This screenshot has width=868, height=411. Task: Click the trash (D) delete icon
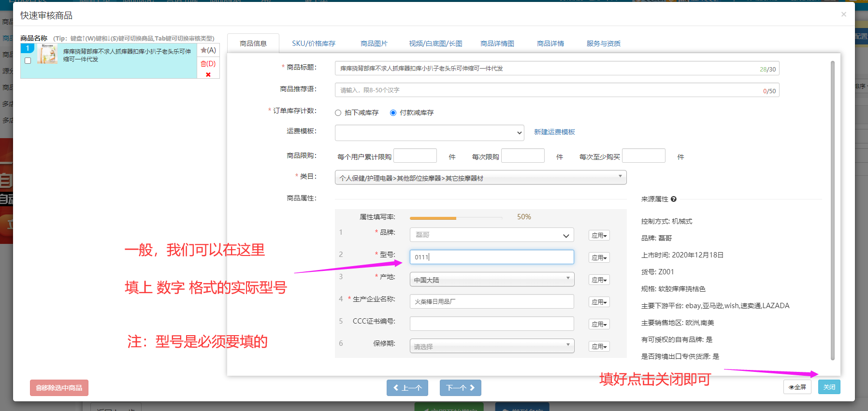(208, 64)
